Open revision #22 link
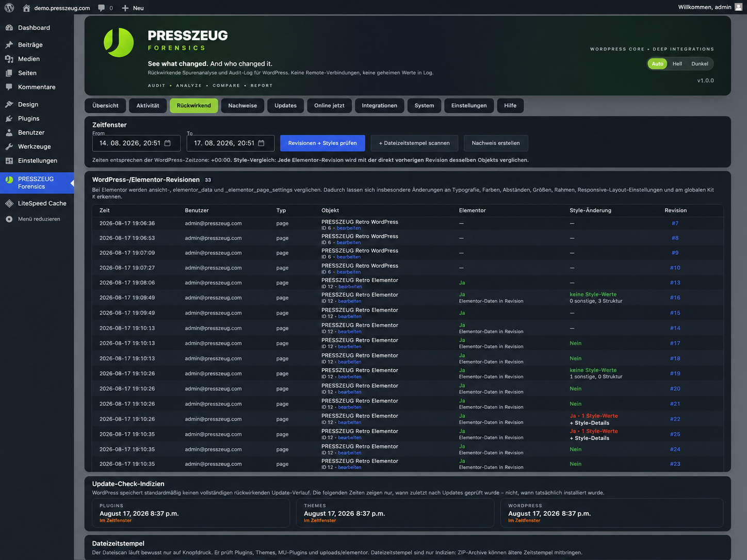The height and width of the screenshot is (560, 747). click(x=675, y=419)
